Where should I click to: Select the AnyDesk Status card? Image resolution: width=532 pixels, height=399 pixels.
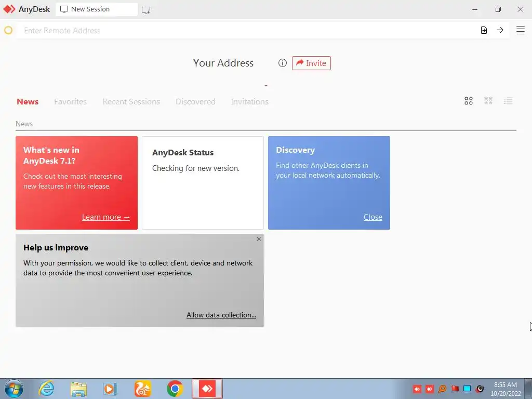point(203,183)
